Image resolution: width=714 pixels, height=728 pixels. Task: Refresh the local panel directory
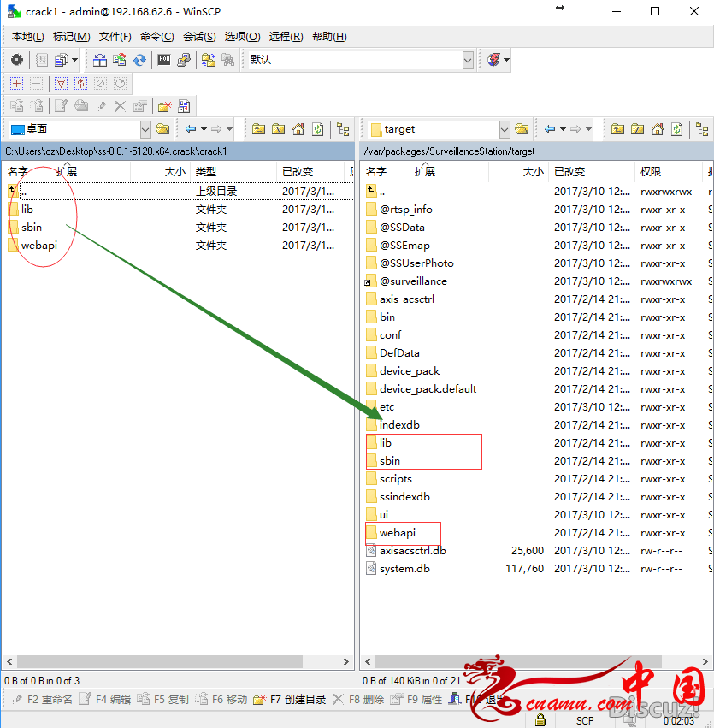coord(318,129)
